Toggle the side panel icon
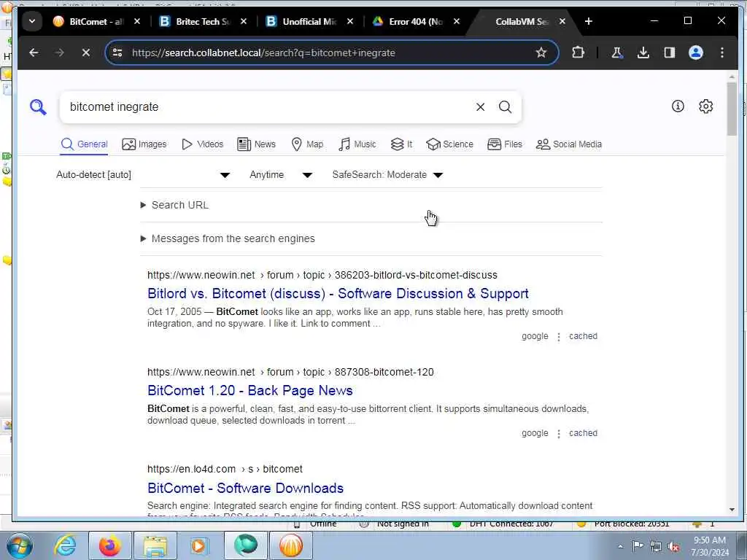The height and width of the screenshot is (560, 747). [x=670, y=52]
